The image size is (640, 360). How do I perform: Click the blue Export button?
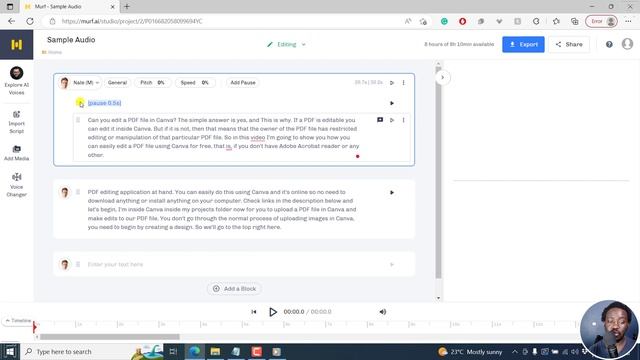tap(523, 44)
